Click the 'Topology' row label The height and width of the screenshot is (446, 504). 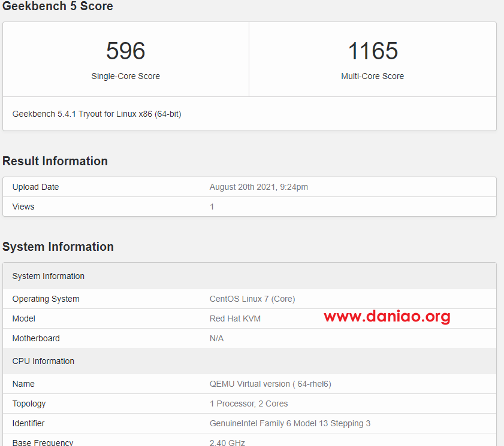pyautogui.click(x=29, y=403)
